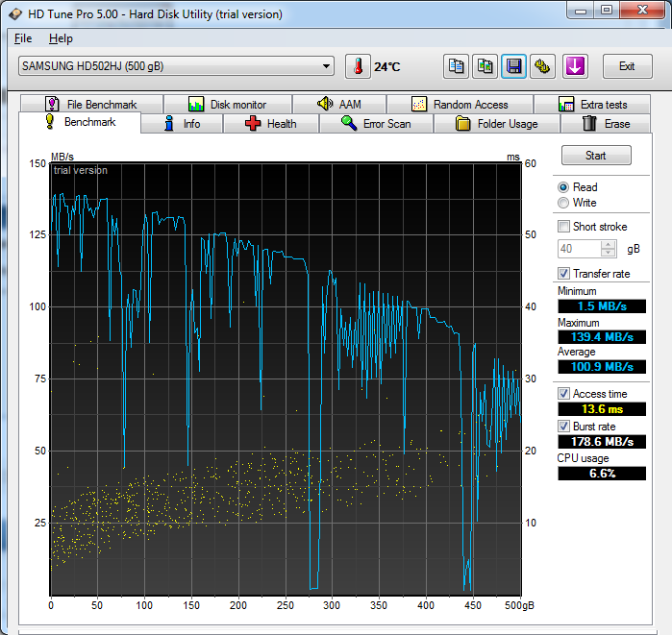Click the Start benchmark button
This screenshot has width=672, height=635.
tap(596, 156)
